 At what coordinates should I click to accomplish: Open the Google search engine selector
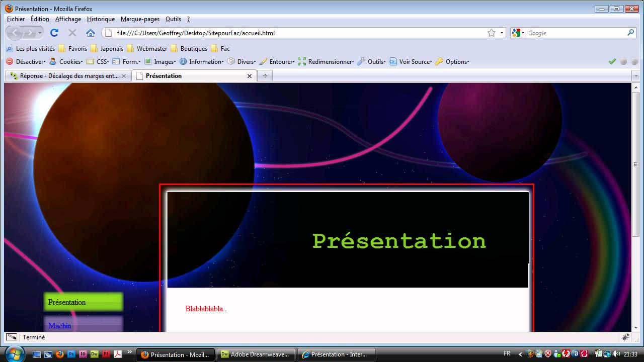(x=518, y=33)
